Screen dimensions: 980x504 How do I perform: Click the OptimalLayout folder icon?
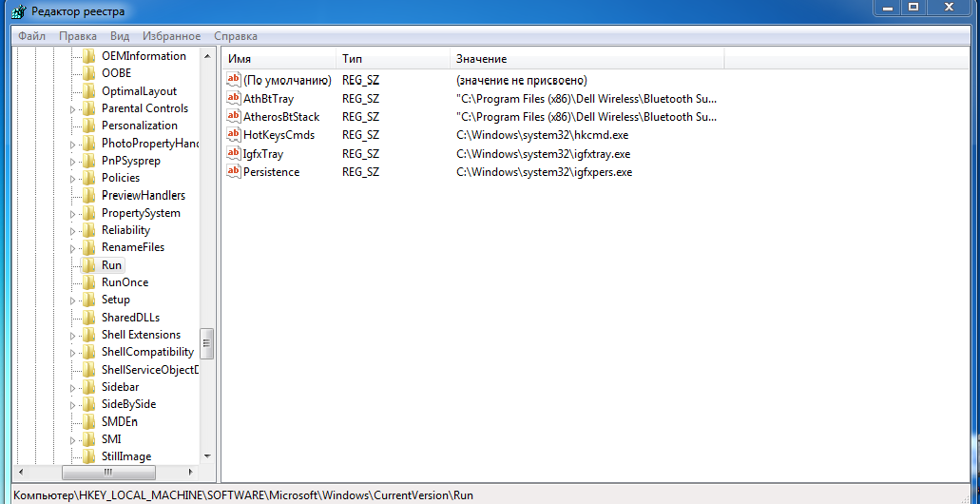[x=88, y=90]
